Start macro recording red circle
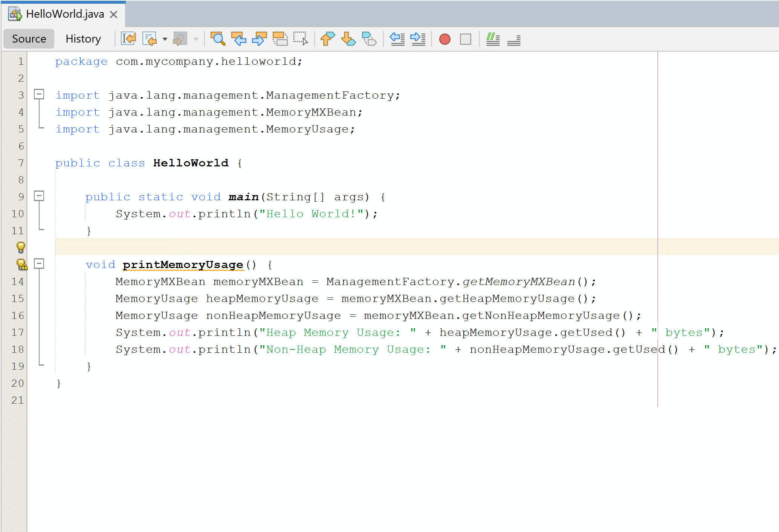Image resolution: width=779 pixels, height=532 pixels. tap(444, 39)
